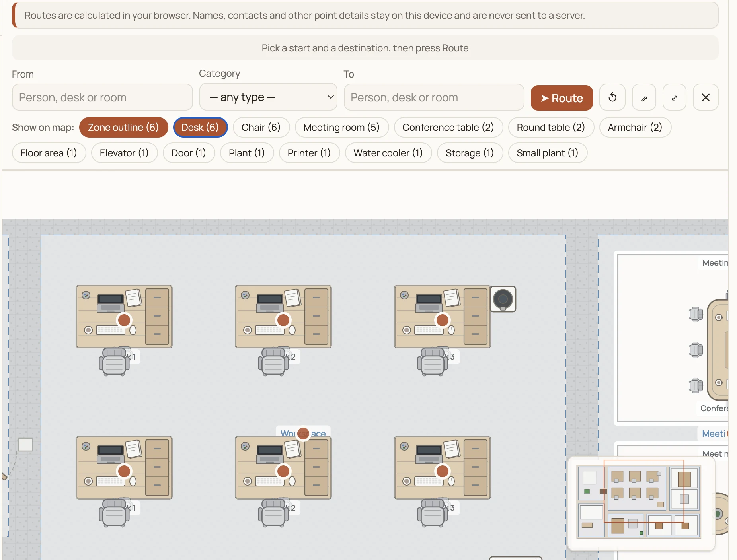This screenshot has height=560, width=737.
Task: Toggle the Meeting room (5) filter
Action: pos(341,127)
